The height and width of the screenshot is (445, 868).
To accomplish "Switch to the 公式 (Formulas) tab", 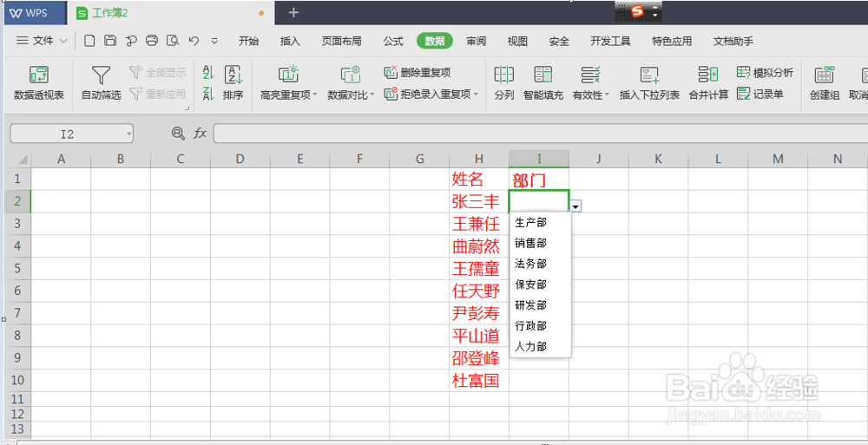I will click(393, 41).
